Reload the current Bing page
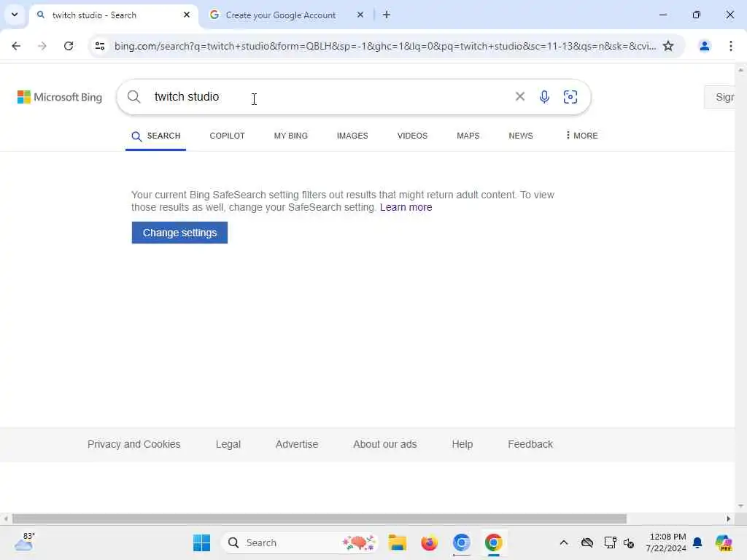 69,46
